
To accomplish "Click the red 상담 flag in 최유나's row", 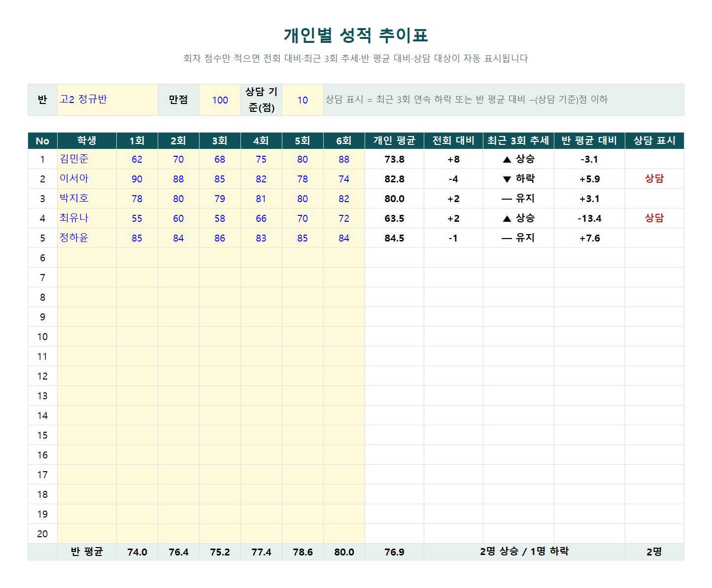I will point(654,218).
